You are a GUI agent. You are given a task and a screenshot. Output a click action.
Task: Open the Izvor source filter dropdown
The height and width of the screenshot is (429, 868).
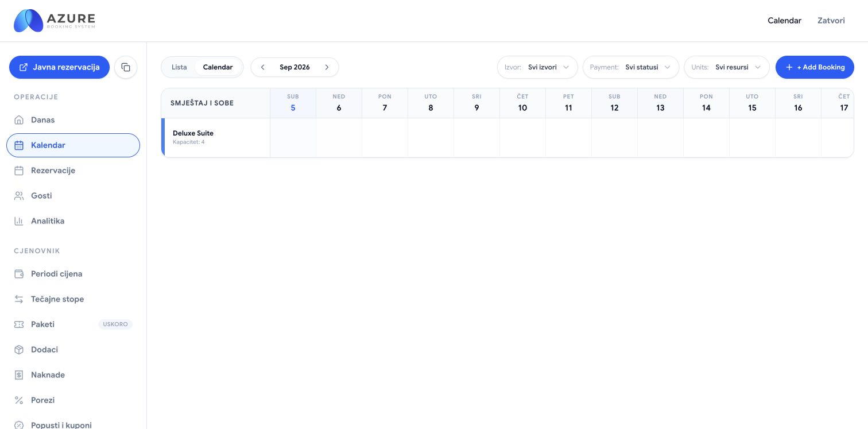(537, 67)
